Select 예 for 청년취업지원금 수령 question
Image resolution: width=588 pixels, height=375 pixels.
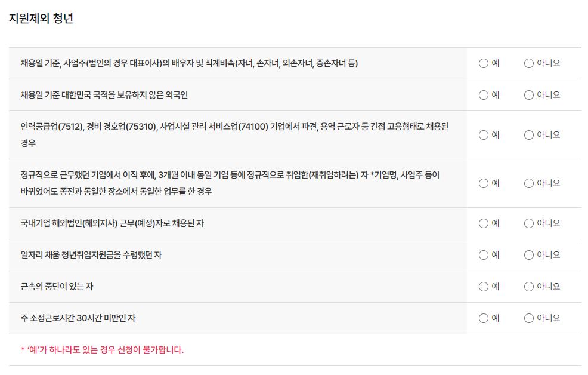tap(484, 255)
